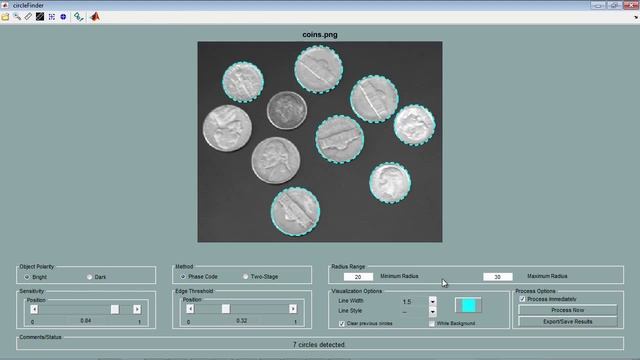Increase Edge Threshold with right arrow
Viewport: 640px width, 360px height.
point(293,309)
